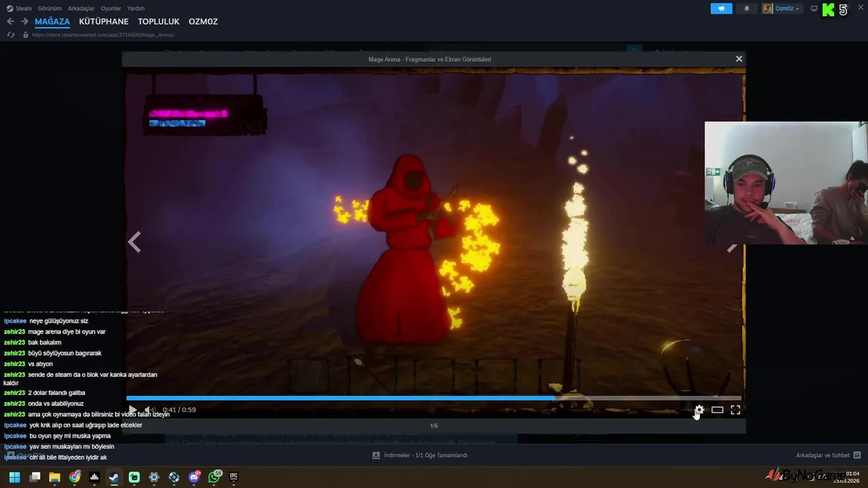Click chat message 'onda vs atabiliyonuz'
The image size is (868, 488).
click(56, 404)
